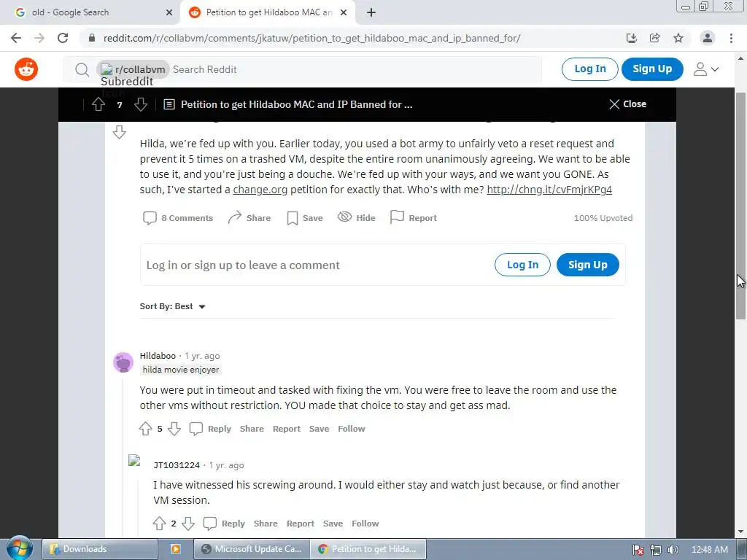Screen dimensions: 747x560
Task: Upvote Hildaboo's comment
Action: tap(145, 429)
